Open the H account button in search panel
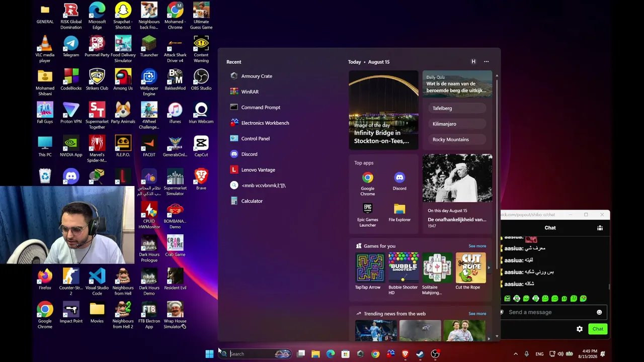 [473, 61]
